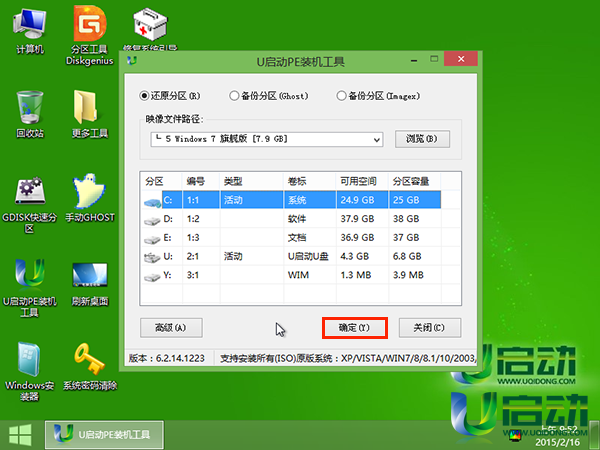The width and height of the screenshot is (600, 450).
Task: Click the 刷新桌面 desktop icon
Action: 90,284
